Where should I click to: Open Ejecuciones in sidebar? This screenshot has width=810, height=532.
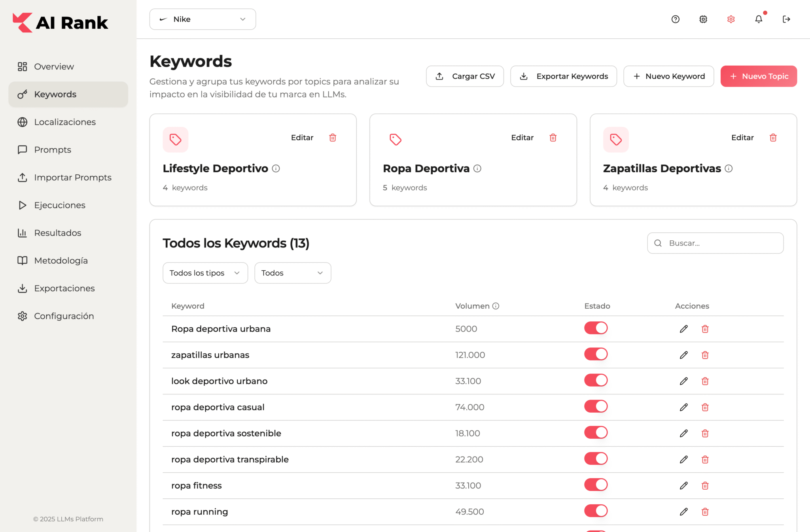point(68,205)
